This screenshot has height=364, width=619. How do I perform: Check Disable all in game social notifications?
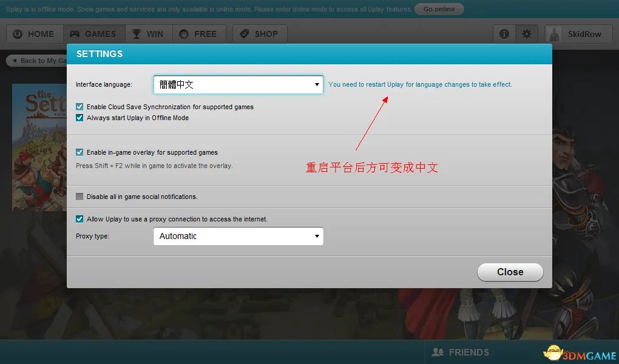[79, 197]
